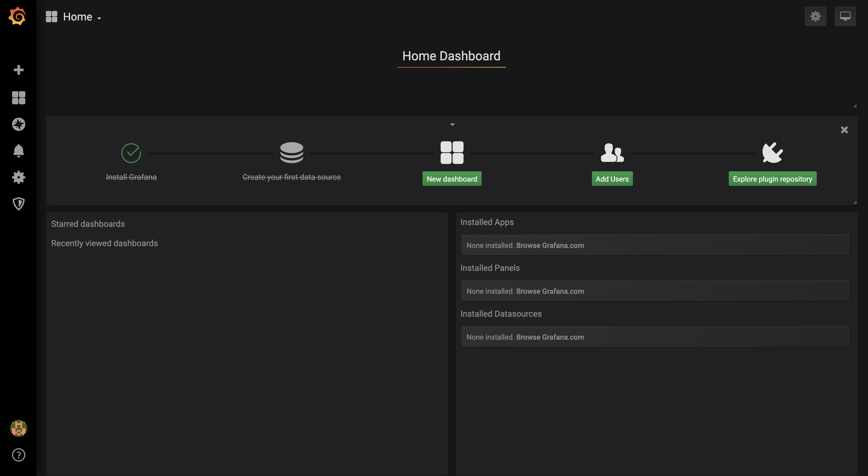Click the dashboard grid icon beside Home
This screenshot has width=868, height=476.
click(52, 17)
